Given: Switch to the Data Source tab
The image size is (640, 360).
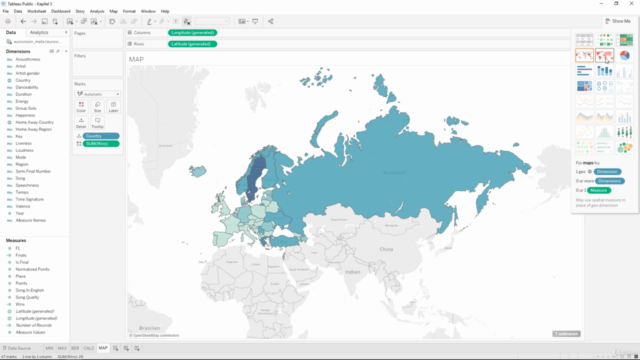Looking at the screenshot, I should click(16, 348).
